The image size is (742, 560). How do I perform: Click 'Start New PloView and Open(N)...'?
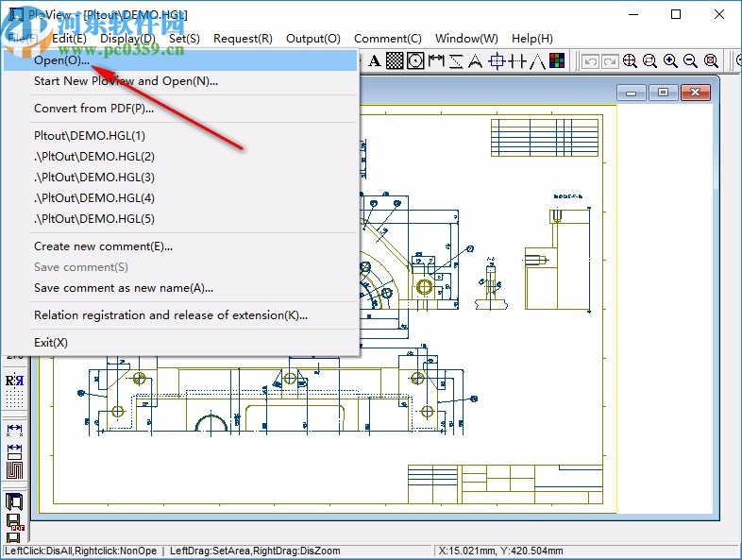(126, 80)
